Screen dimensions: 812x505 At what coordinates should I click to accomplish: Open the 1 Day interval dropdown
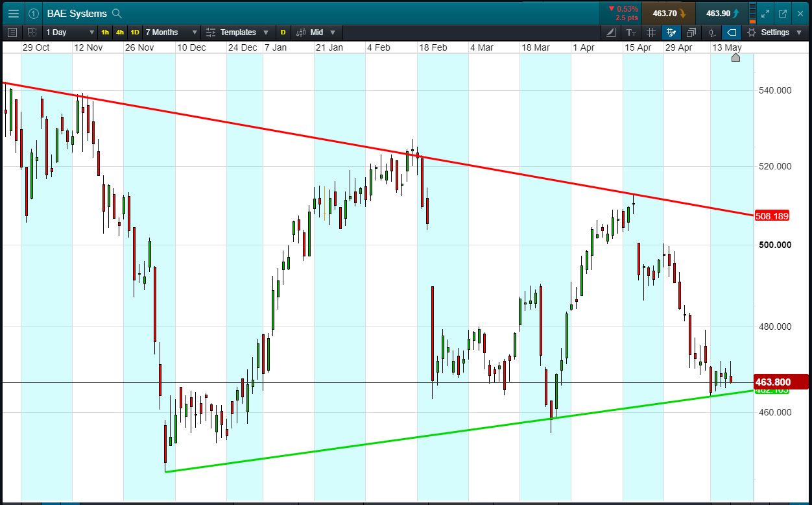(x=69, y=32)
